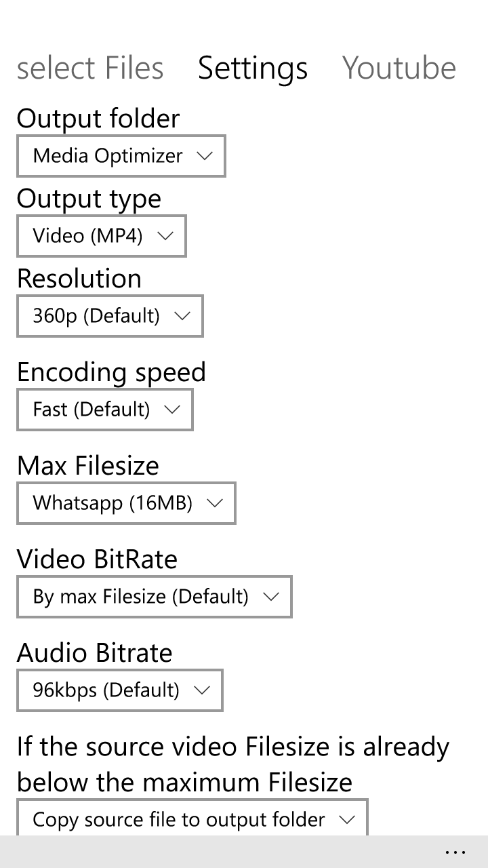Open the Settings tab

[x=253, y=68]
